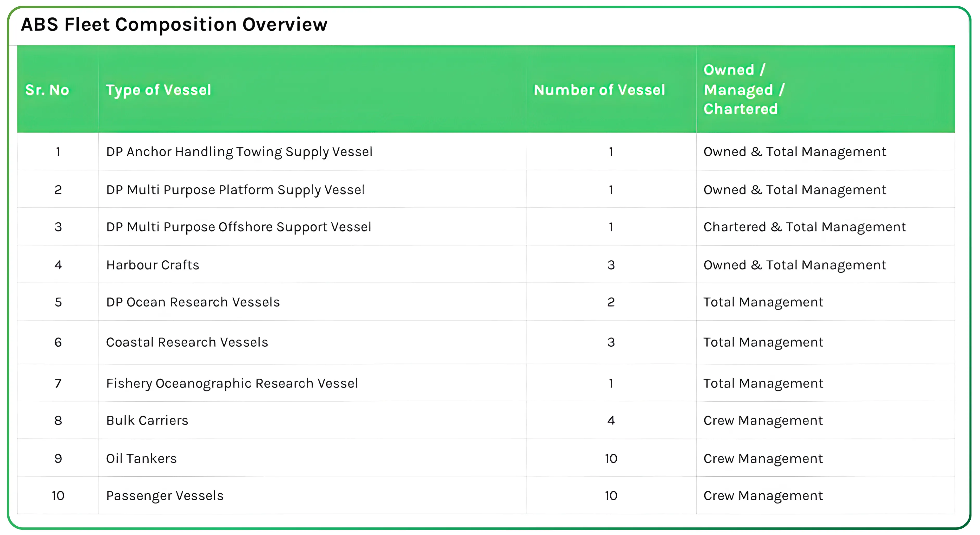Select serial number 10 cell

58,496
